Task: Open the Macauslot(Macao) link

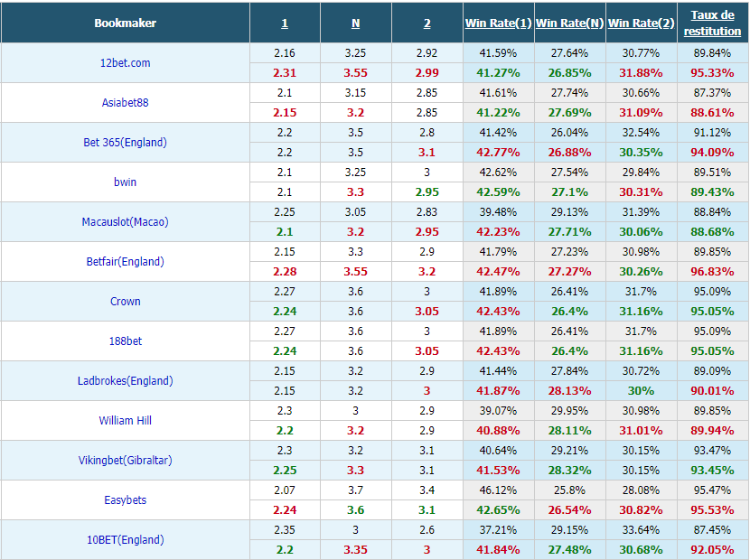Action: 125,221
